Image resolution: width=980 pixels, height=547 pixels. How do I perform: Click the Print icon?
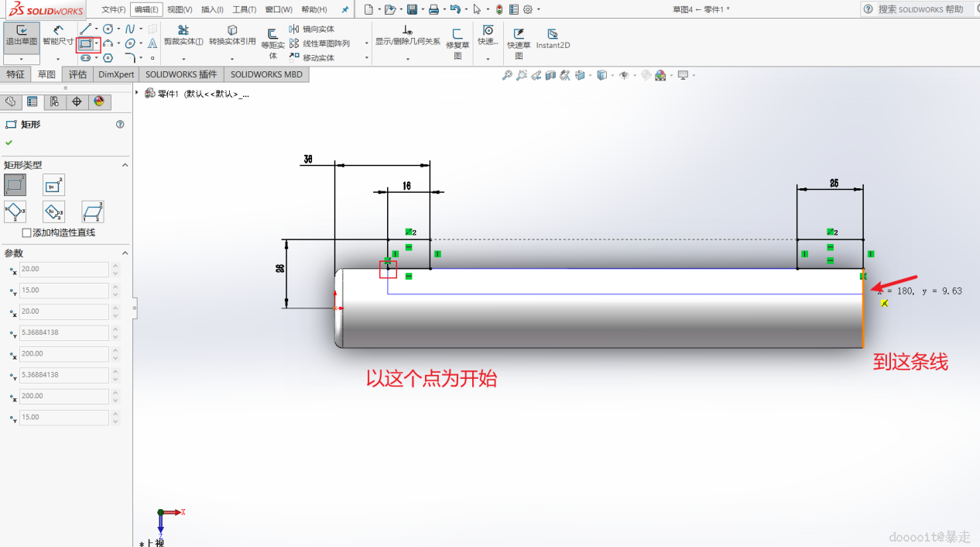coord(433,9)
